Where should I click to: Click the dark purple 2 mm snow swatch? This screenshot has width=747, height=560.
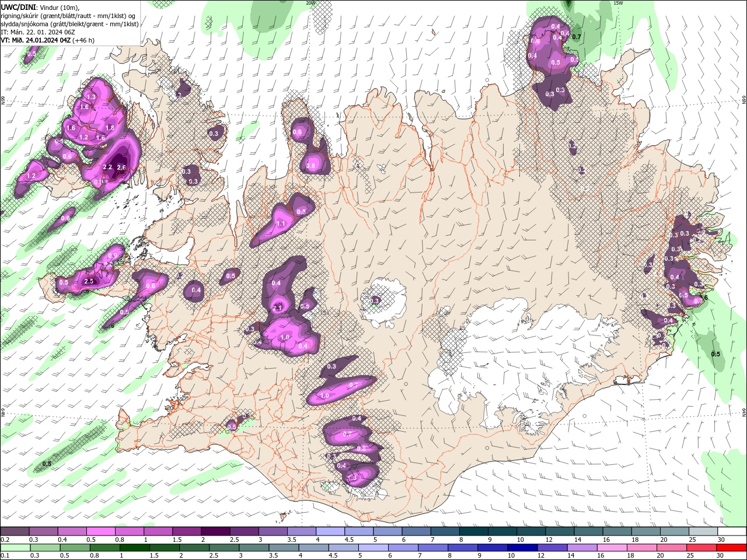tap(215, 531)
